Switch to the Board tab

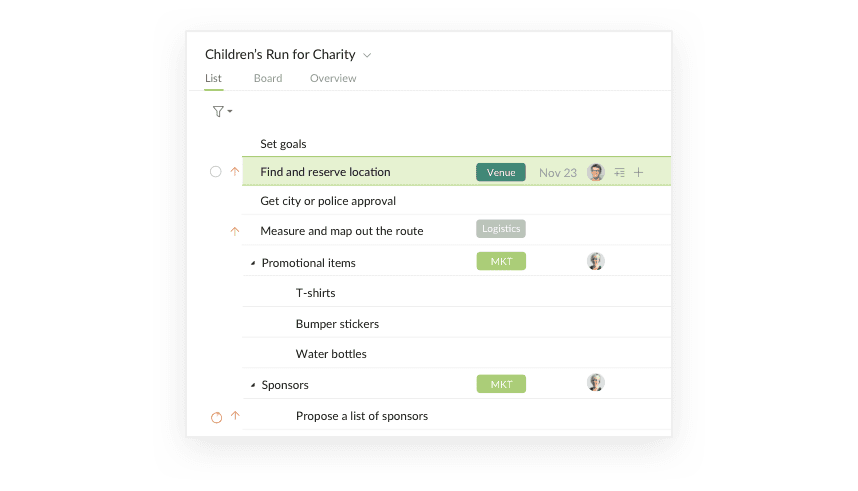coord(268,78)
